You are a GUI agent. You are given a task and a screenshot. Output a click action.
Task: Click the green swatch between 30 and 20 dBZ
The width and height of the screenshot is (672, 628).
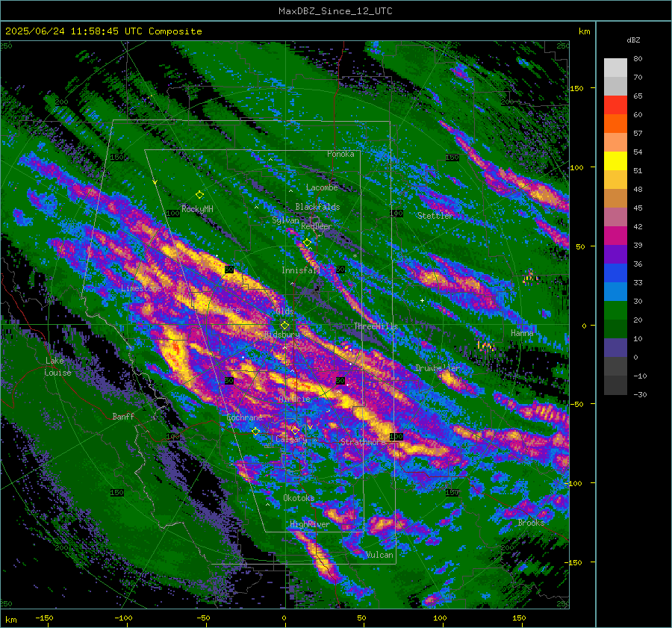[615, 311]
